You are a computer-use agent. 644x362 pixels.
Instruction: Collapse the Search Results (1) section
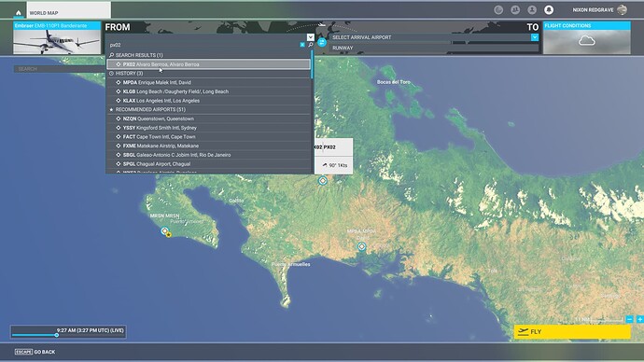(208, 55)
